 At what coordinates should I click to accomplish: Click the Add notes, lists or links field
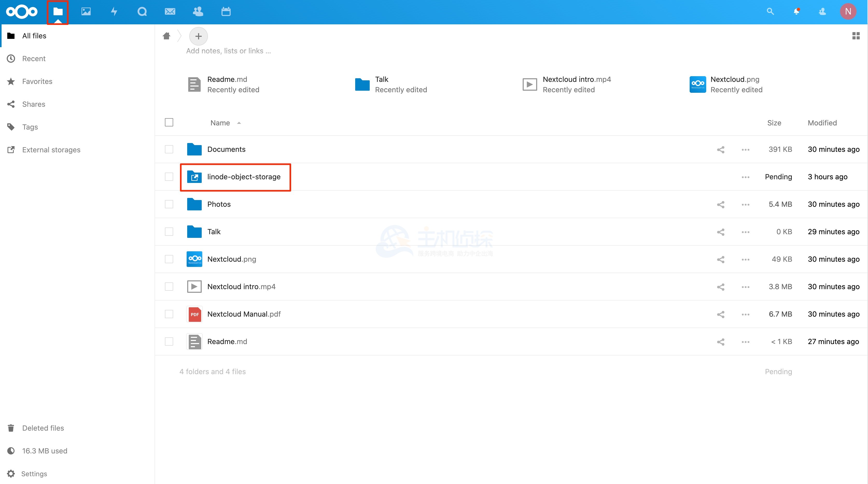click(228, 51)
